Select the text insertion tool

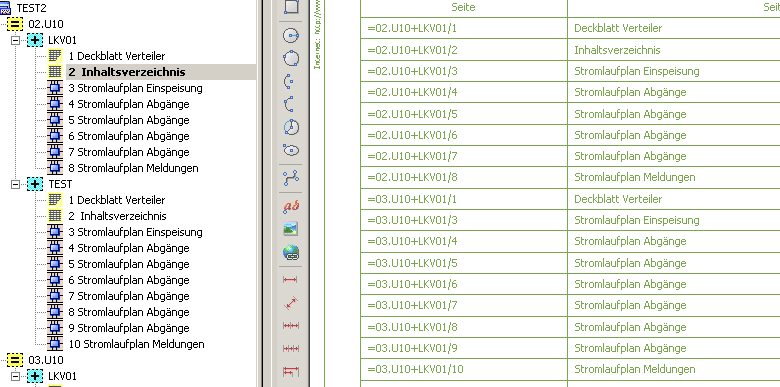pyautogui.click(x=291, y=206)
